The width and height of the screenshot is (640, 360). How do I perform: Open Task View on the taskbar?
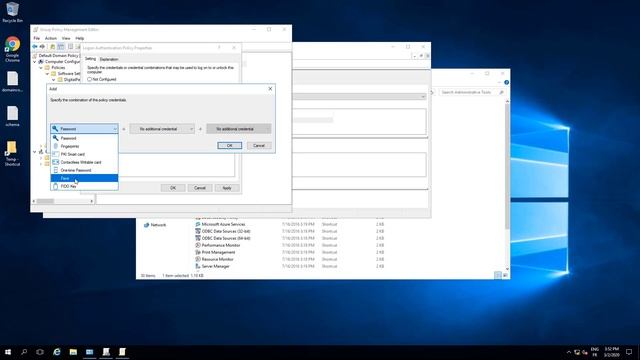(40, 352)
